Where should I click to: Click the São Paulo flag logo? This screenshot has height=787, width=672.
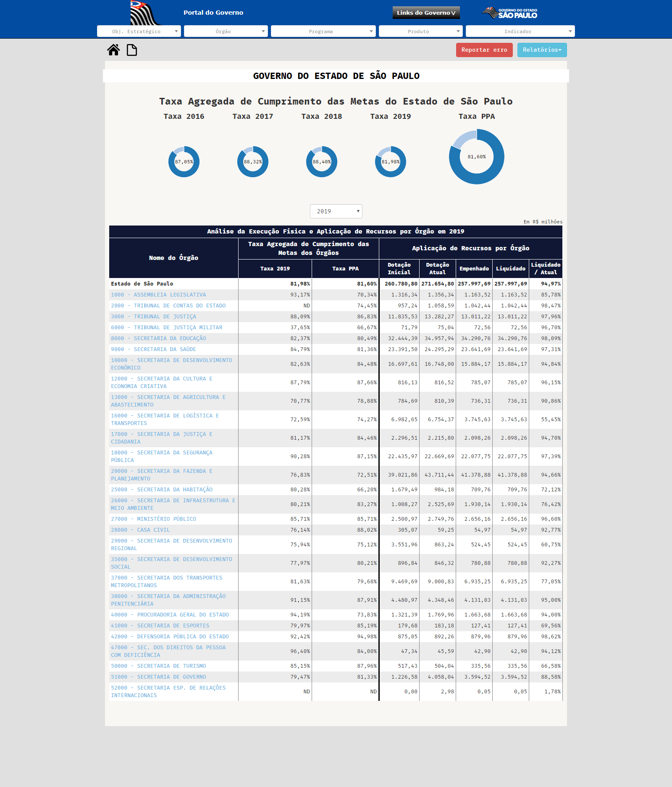pyautogui.click(x=144, y=13)
